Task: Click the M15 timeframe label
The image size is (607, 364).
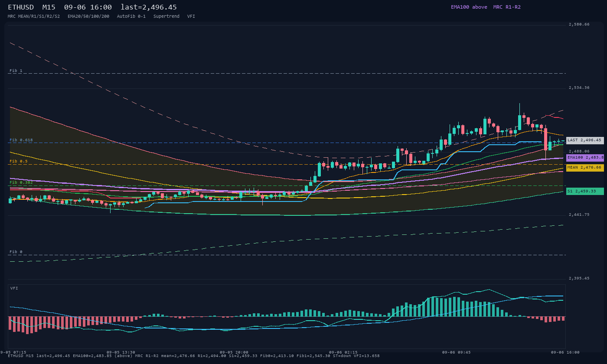Action: click(49, 7)
